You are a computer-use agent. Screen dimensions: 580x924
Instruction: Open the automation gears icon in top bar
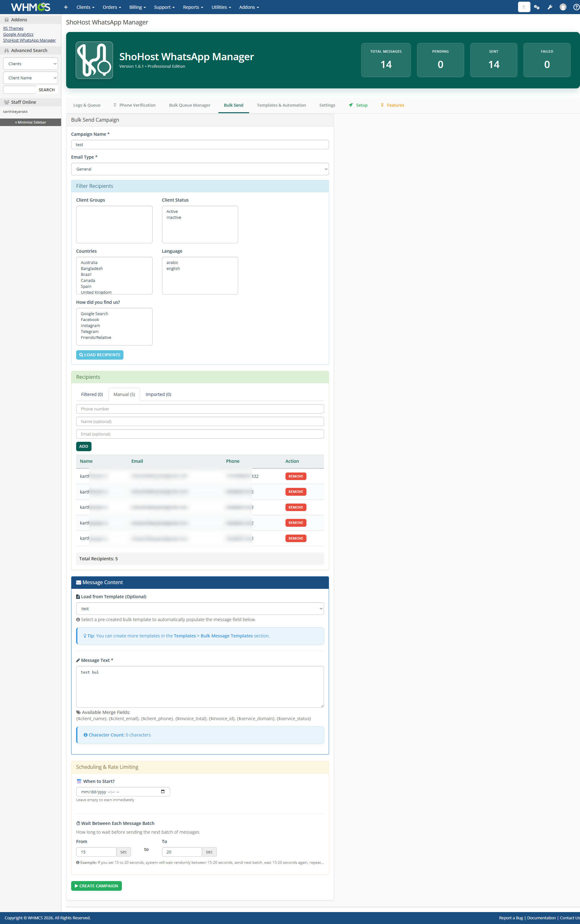[x=537, y=7]
